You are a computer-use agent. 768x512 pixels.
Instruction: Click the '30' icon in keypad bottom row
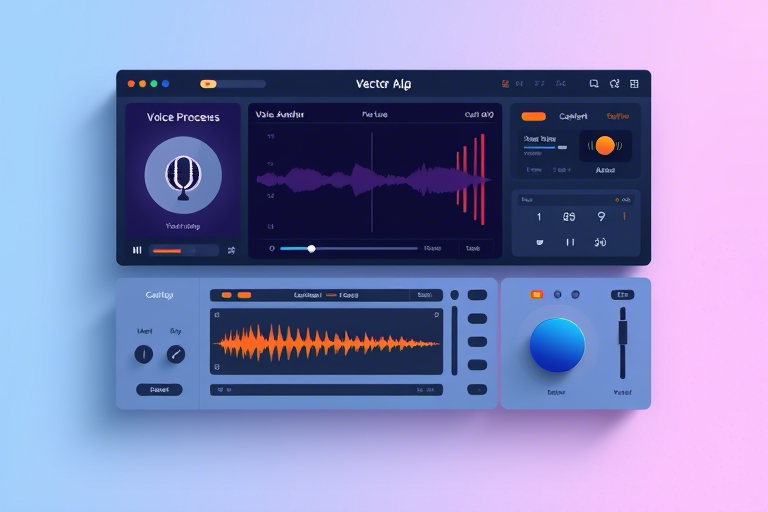pos(600,242)
